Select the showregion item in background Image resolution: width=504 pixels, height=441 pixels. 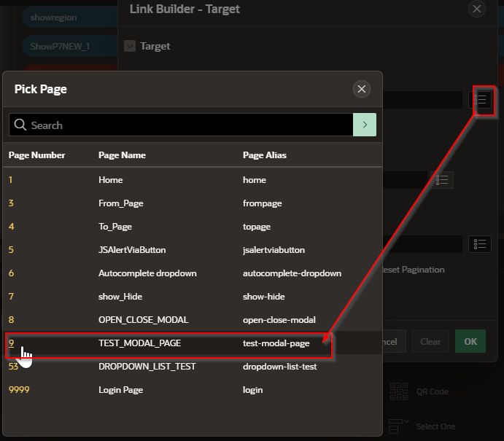pyautogui.click(x=70, y=17)
